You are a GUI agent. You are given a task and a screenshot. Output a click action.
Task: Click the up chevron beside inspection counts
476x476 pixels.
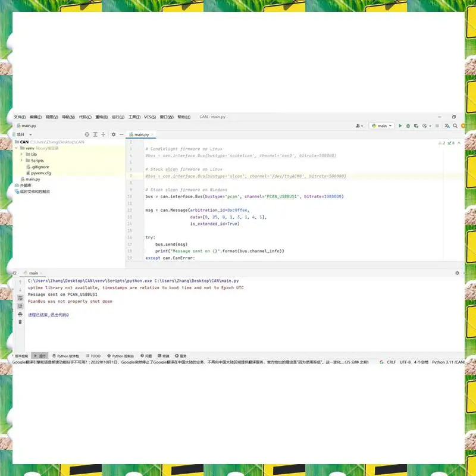point(459,143)
